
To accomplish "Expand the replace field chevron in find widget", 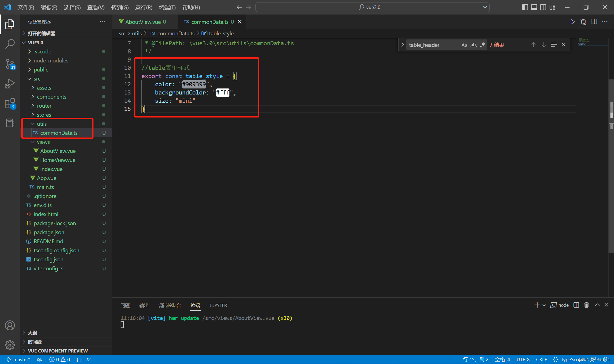I will [x=402, y=45].
